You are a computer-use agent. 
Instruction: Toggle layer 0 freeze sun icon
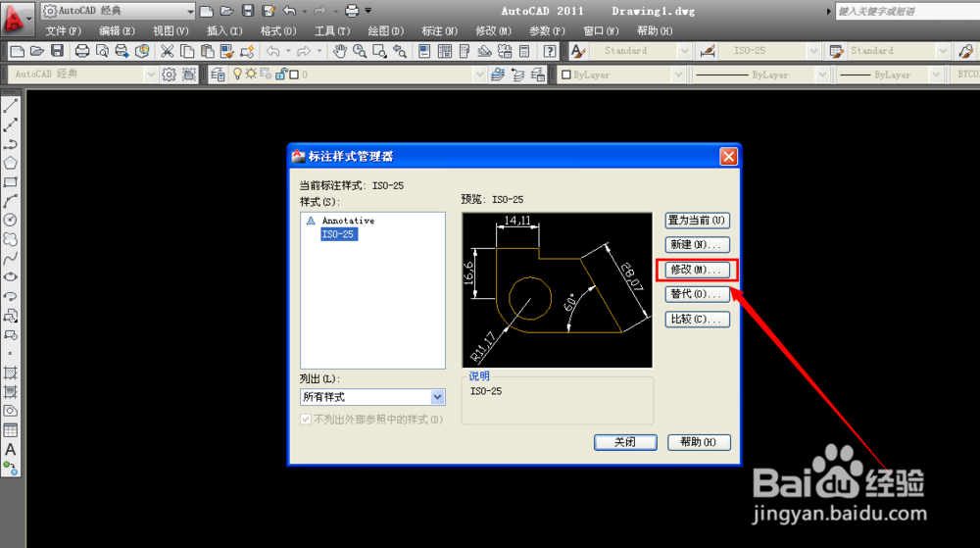[251, 75]
